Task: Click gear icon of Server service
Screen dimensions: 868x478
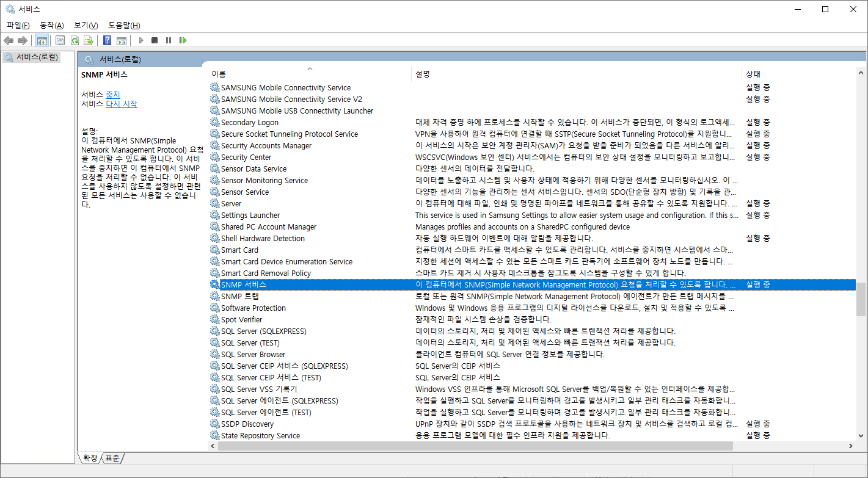Action: 214,203
